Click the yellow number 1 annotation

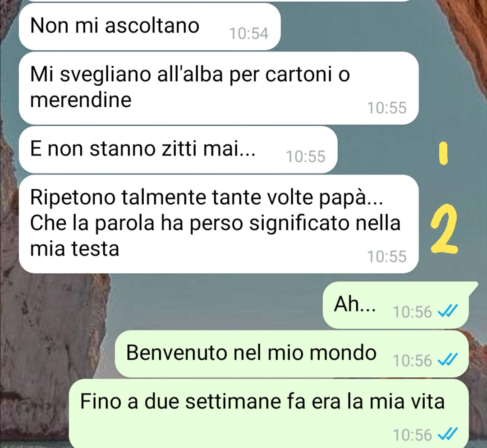444,153
